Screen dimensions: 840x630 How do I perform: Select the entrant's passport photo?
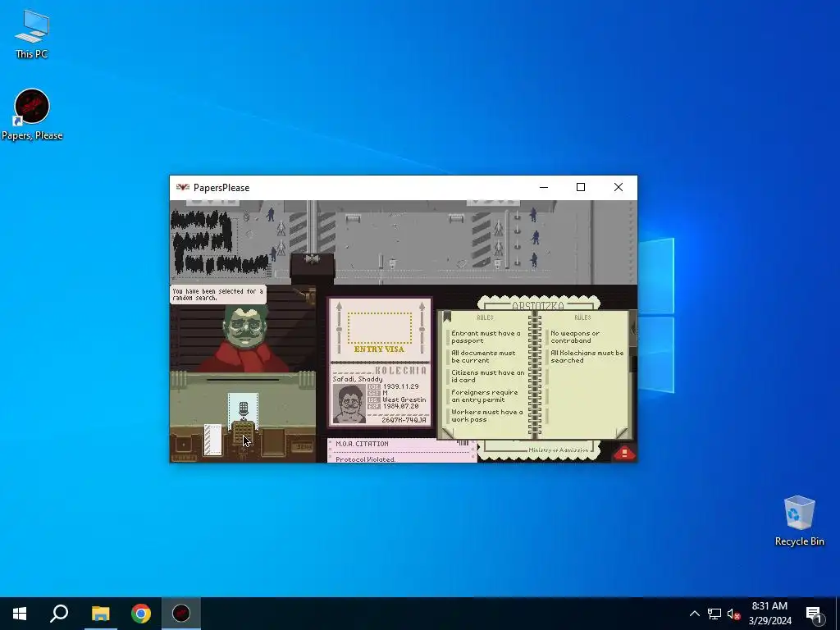pyautogui.click(x=349, y=404)
